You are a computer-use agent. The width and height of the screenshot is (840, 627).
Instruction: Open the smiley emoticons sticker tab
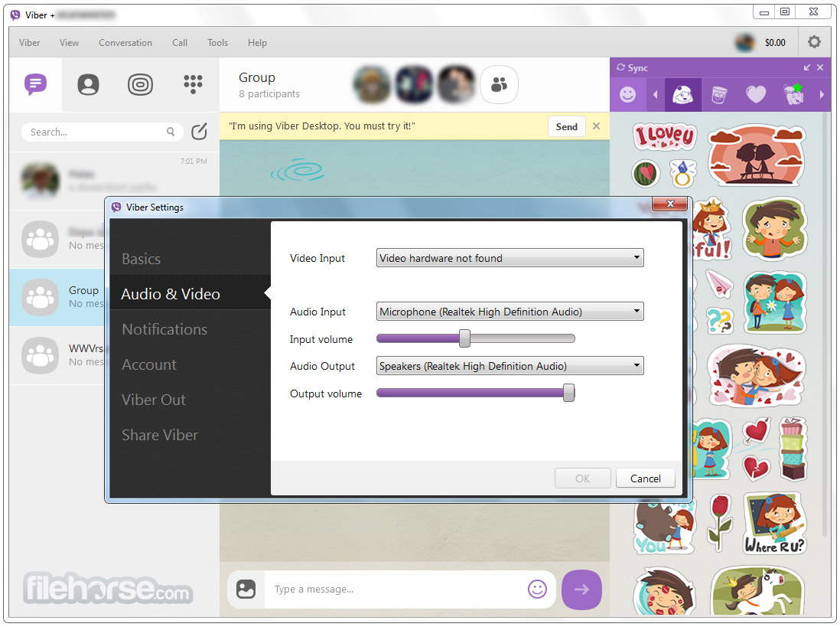tap(628, 95)
